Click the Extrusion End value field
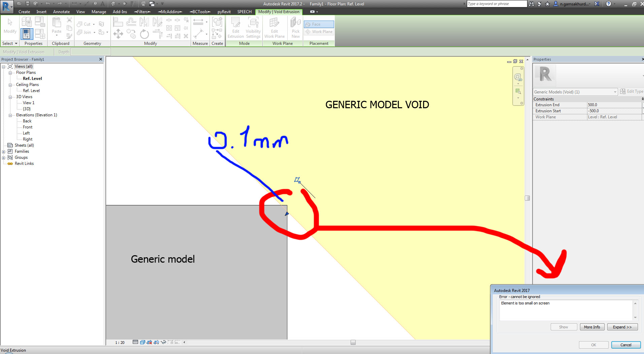This screenshot has height=354, width=644. (614, 105)
